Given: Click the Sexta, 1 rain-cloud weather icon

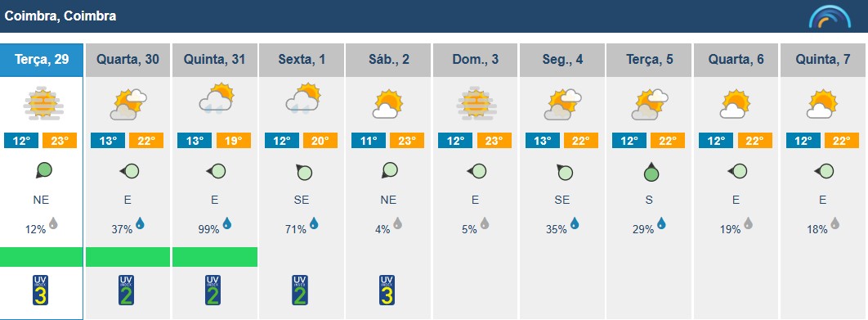Looking at the screenshot, I should click(302, 99).
